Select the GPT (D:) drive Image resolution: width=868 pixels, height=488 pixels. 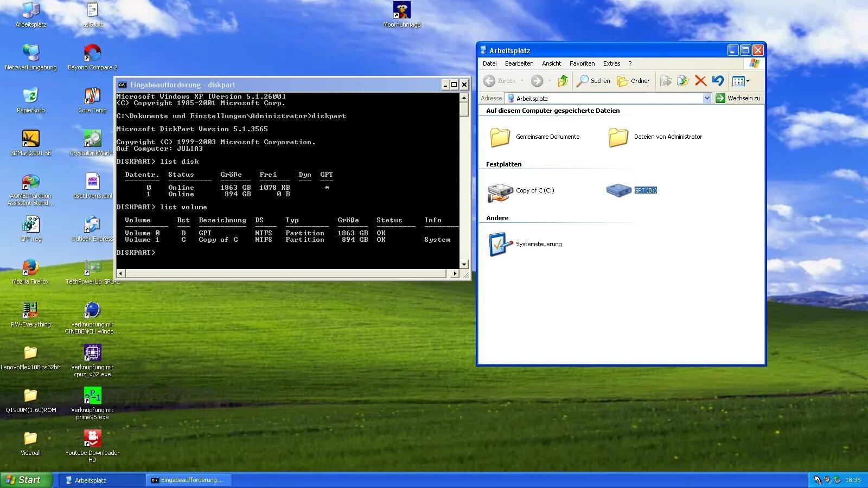click(631, 190)
